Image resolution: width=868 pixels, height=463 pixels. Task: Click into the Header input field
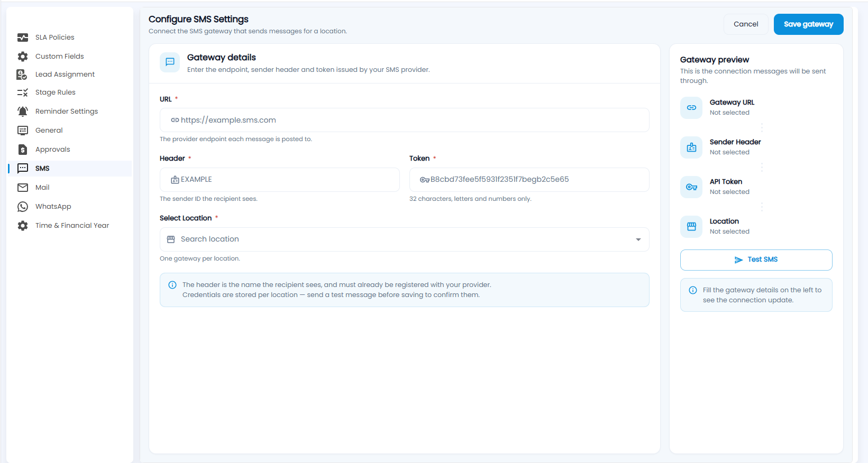coord(279,180)
